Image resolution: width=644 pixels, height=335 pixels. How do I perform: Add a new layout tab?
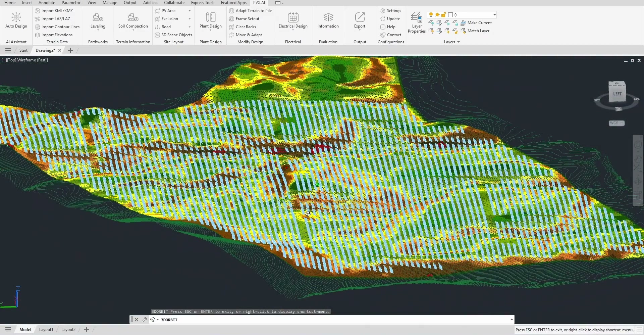click(x=86, y=330)
